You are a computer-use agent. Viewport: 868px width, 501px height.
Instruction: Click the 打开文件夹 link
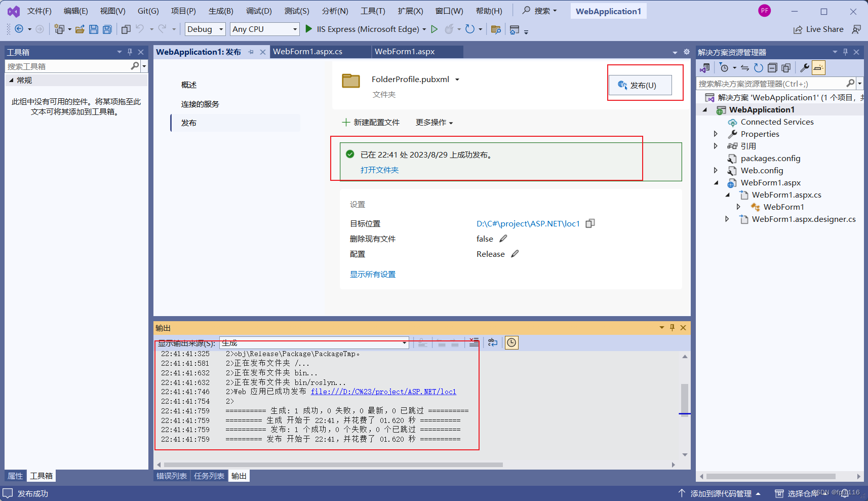tap(380, 170)
